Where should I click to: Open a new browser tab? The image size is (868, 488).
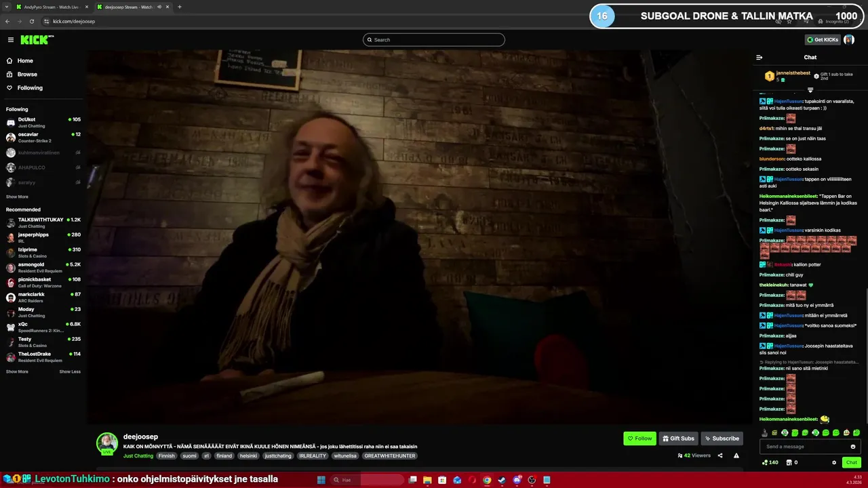click(179, 7)
